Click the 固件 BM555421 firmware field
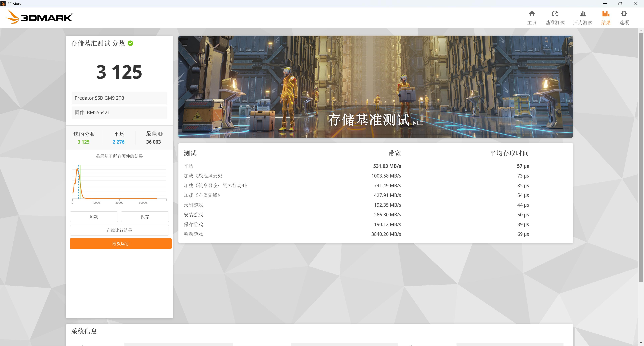The height and width of the screenshot is (346, 644). click(119, 112)
